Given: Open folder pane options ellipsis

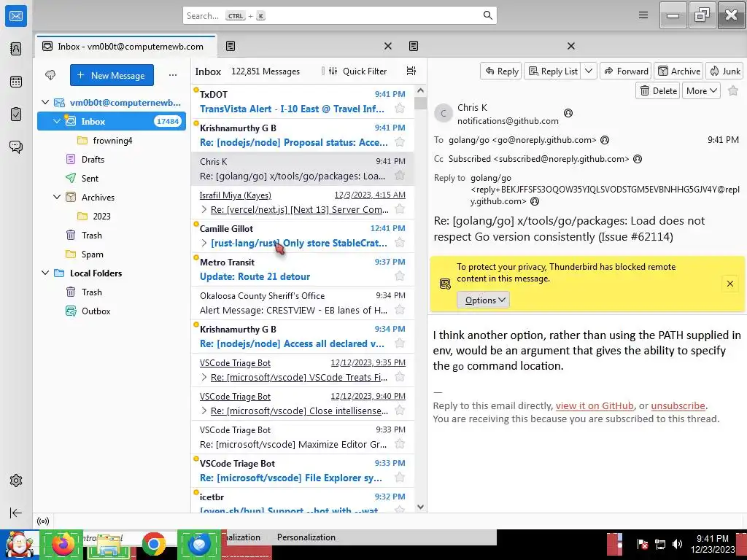Looking at the screenshot, I should click(172, 75).
